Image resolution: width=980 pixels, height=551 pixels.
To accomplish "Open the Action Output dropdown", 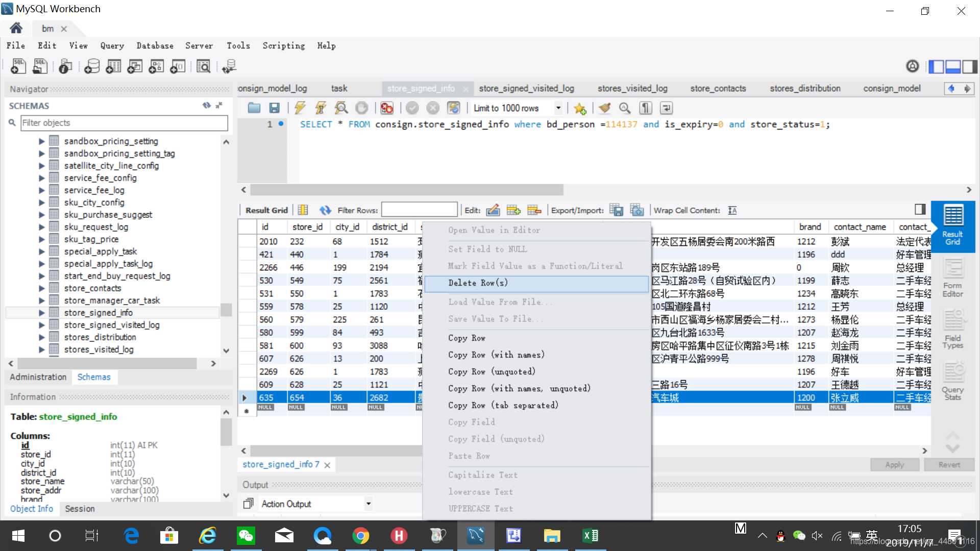I will [x=368, y=504].
